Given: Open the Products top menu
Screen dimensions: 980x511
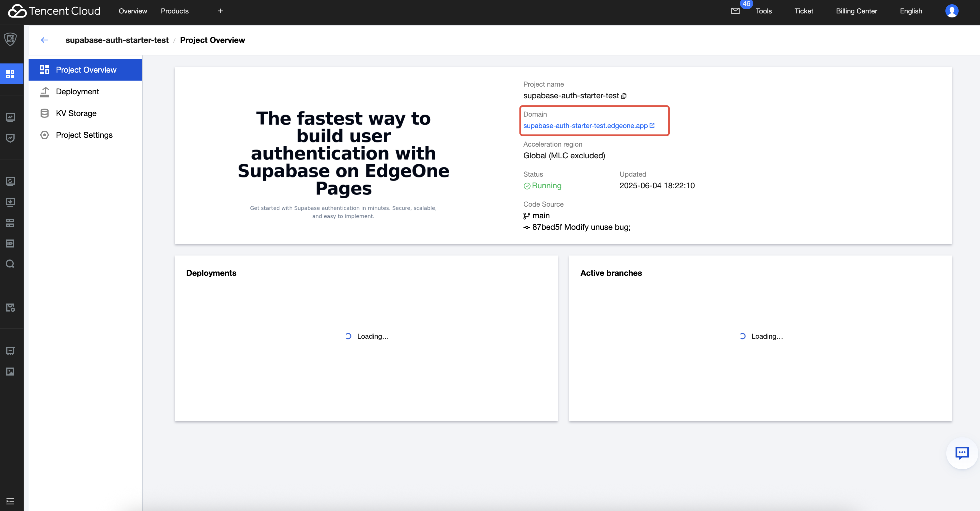Looking at the screenshot, I should [175, 11].
